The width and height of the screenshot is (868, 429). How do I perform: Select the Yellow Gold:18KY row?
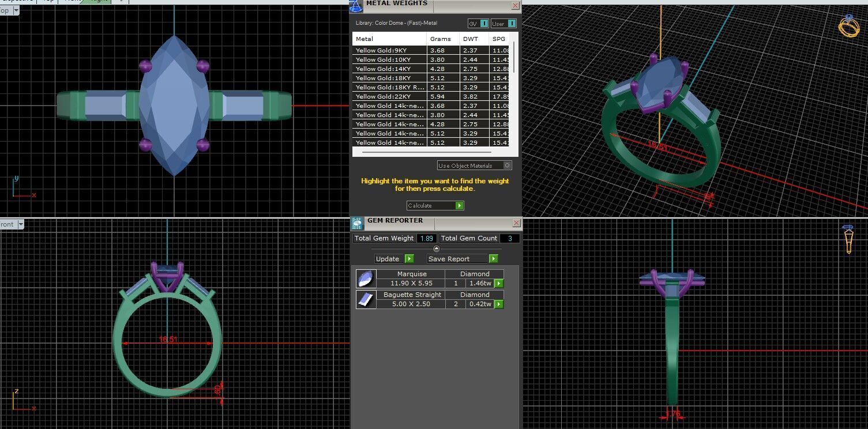(x=431, y=78)
